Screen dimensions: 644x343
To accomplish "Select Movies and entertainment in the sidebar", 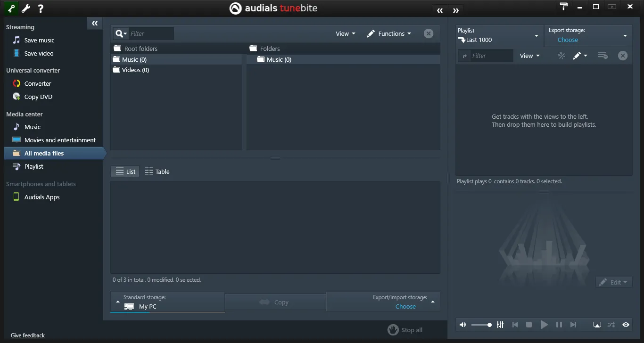I will pos(59,140).
